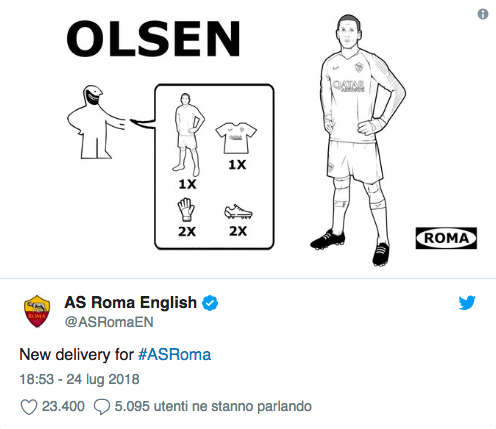Click the 23.400 likes count
Screen dimensions: 496x429
(63, 406)
